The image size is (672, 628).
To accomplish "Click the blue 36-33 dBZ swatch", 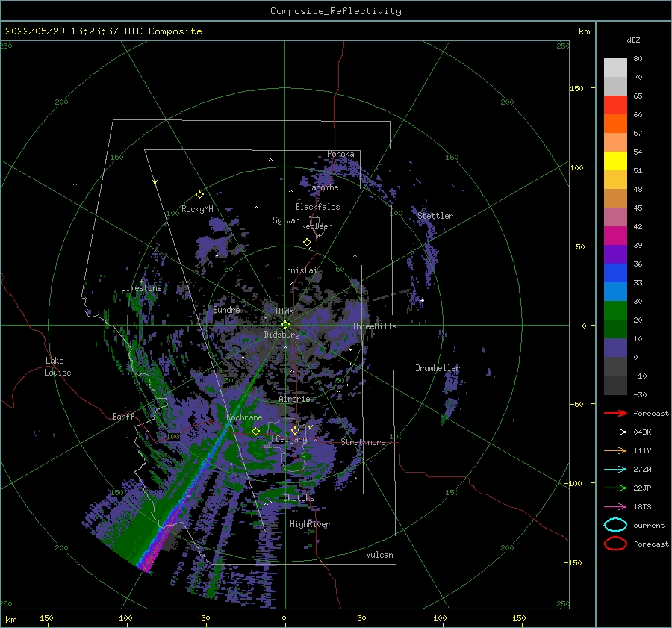I will [615, 273].
